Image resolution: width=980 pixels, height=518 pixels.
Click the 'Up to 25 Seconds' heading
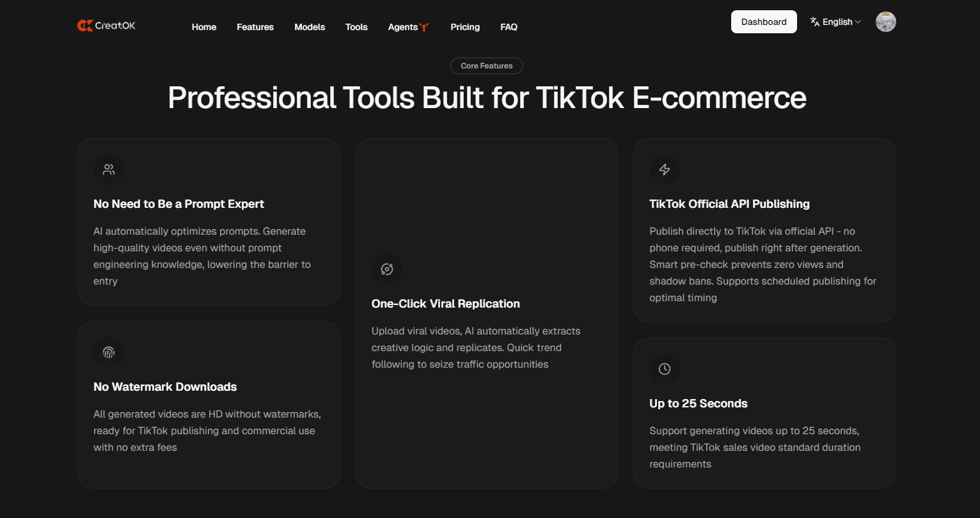pyautogui.click(x=699, y=404)
